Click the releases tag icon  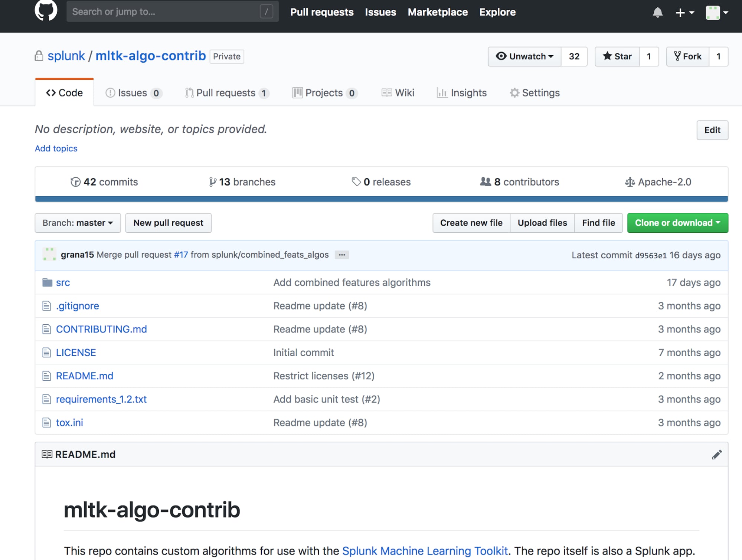point(356,181)
